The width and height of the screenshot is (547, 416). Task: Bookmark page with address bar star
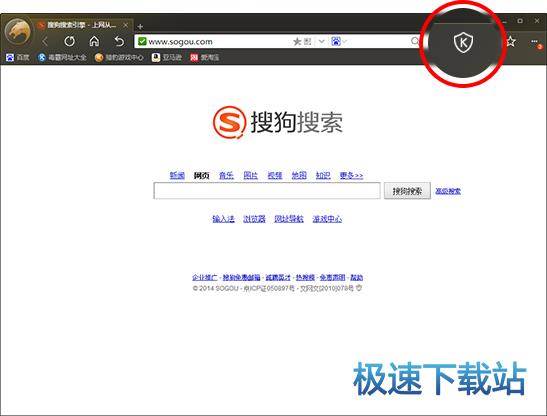[x=297, y=42]
